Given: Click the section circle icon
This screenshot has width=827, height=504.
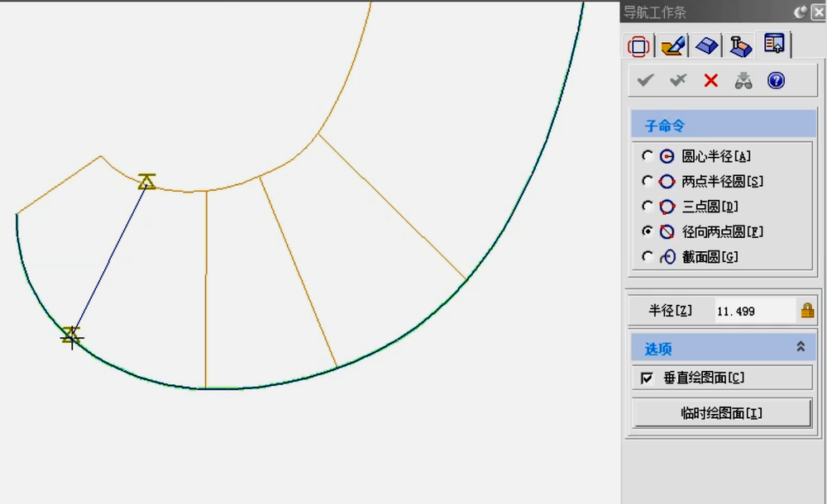Looking at the screenshot, I should coord(667,257).
